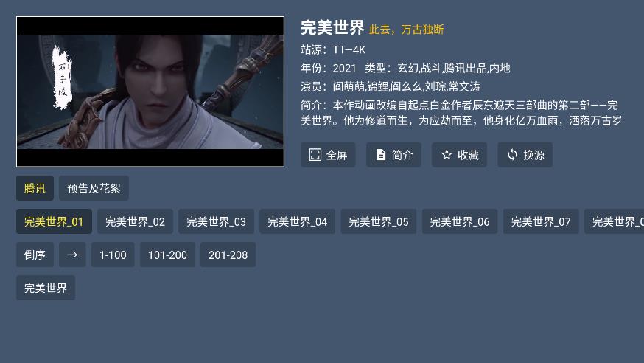The width and height of the screenshot is (644, 363).
Task: Choose episode 完美世界_07
Action: pos(541,221)
